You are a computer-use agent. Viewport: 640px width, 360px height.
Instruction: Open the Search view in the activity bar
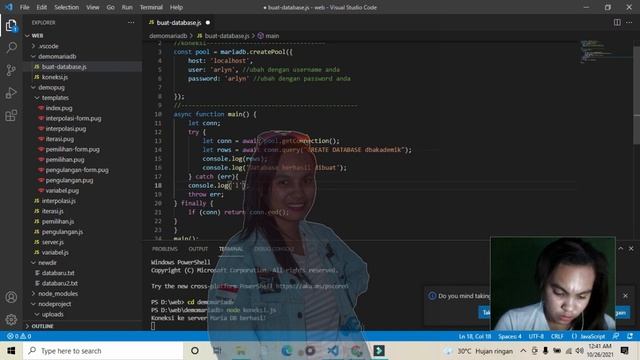coord(11,48)
